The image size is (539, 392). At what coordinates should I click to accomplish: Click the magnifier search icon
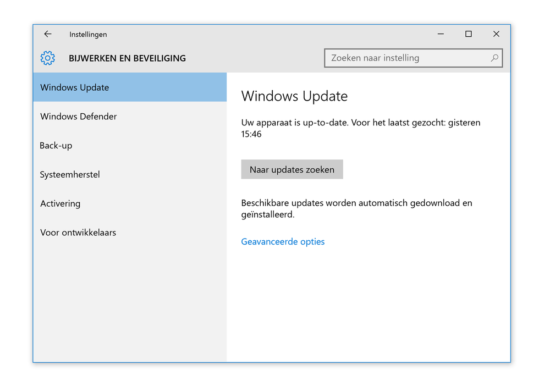[x=494, y=58]
